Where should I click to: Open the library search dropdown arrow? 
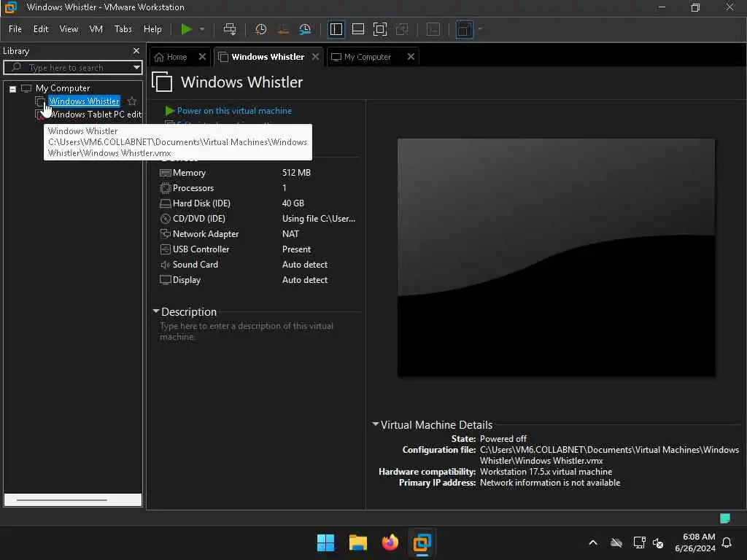click(136, 67)
